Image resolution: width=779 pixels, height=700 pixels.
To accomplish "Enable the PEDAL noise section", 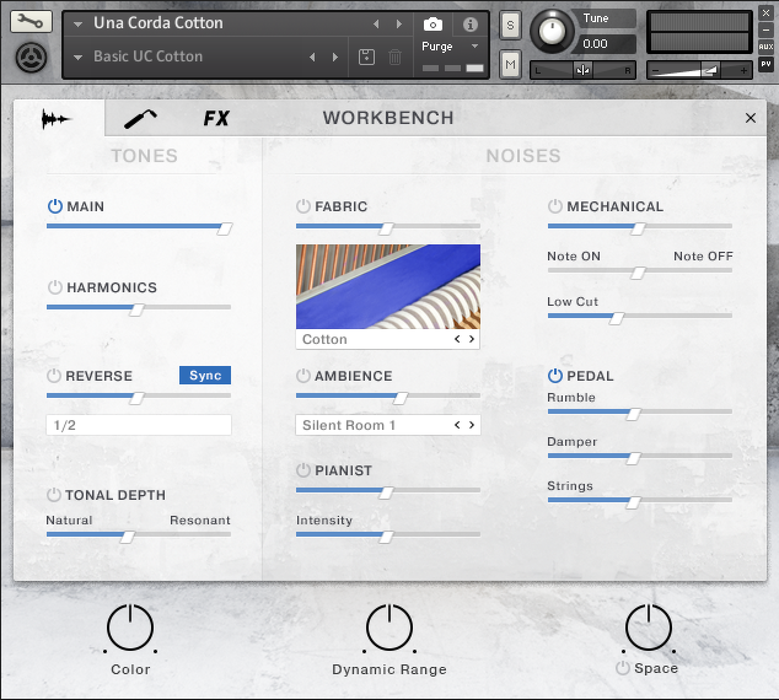I will tap(554, 375).
